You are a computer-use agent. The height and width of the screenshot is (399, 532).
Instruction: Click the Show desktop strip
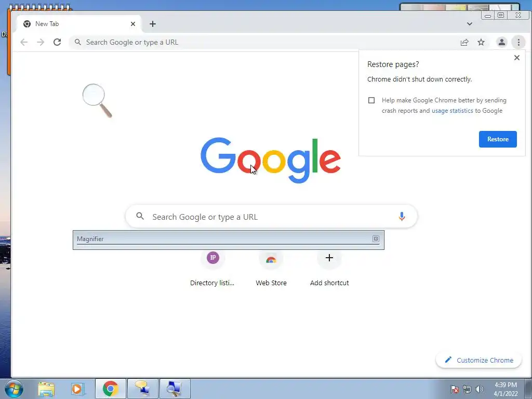[x=528, y=389]
